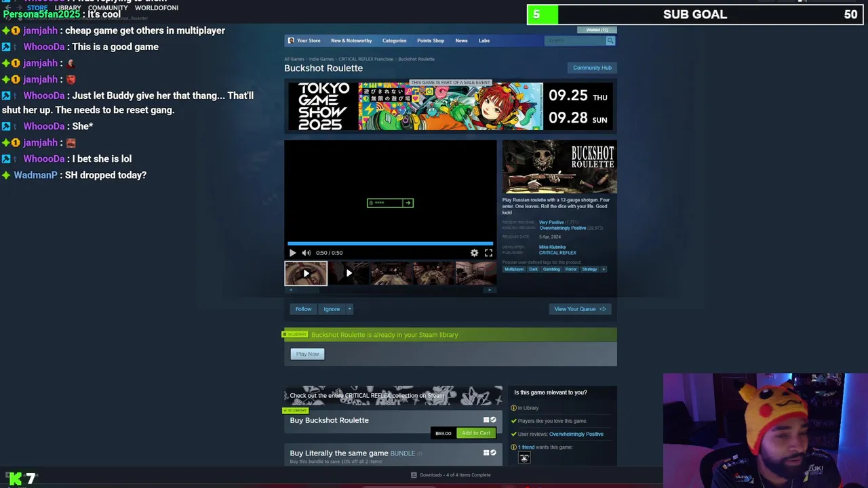Click the arrow icon on View Your Queue

(x=603, y=309)
